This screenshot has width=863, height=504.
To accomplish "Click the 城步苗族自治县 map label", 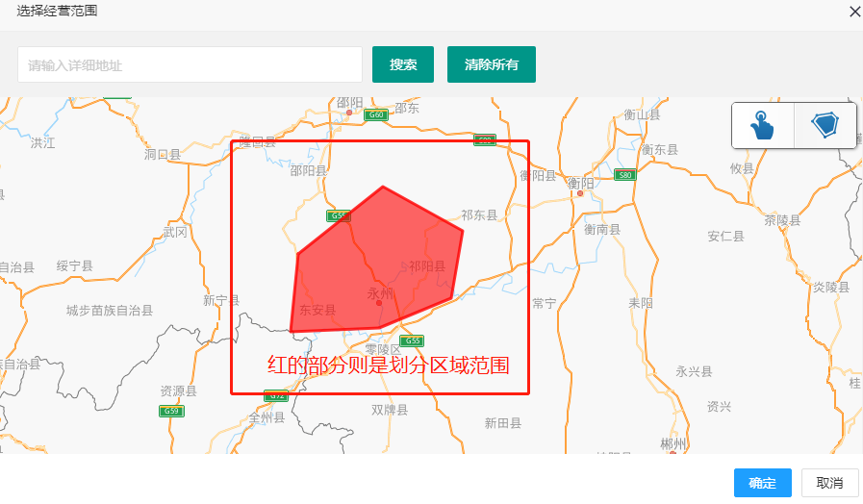I will pyautogui.click(x=110, y=311).
